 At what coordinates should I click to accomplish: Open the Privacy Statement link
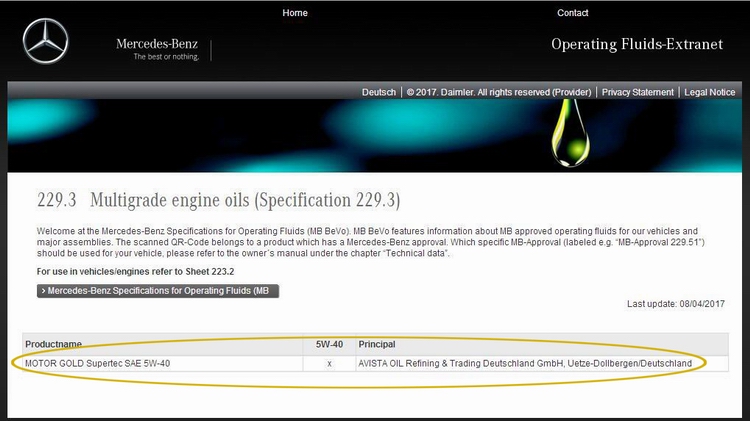637,92
